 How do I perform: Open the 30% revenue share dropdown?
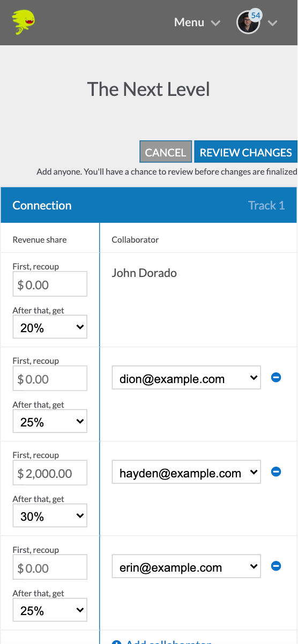pyautogui.click(x=50, y=515)
